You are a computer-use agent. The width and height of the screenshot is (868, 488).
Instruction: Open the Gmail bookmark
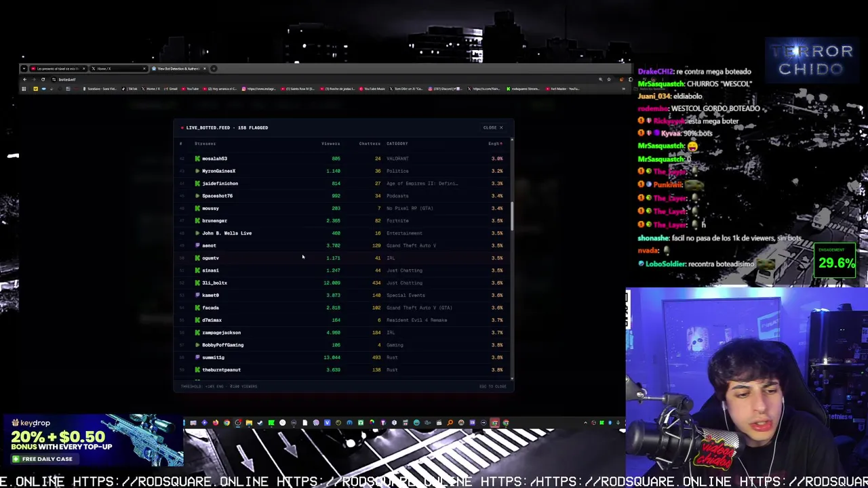point(170,89)
